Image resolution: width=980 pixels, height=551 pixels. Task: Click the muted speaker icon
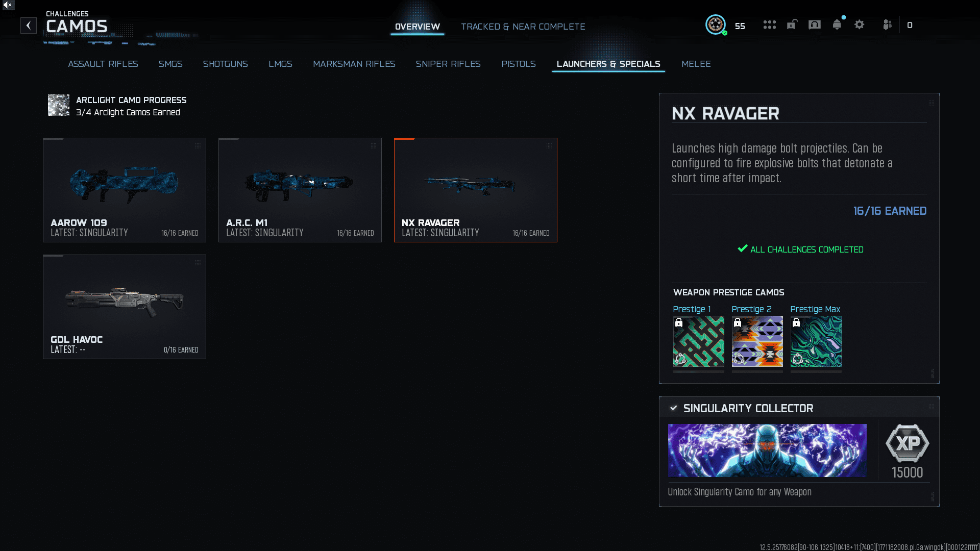[x=8, y=5]
